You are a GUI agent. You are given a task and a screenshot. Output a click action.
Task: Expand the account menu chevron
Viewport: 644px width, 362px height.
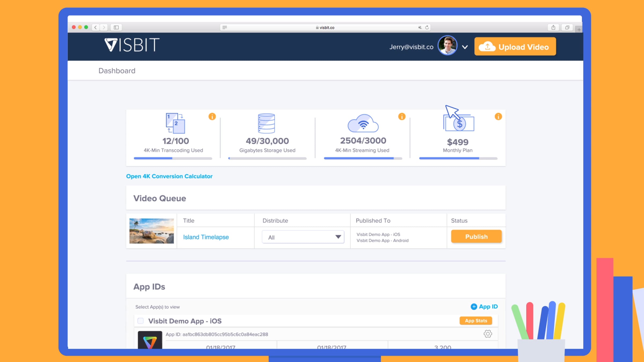pyautogui.click(x=465, y=47)
